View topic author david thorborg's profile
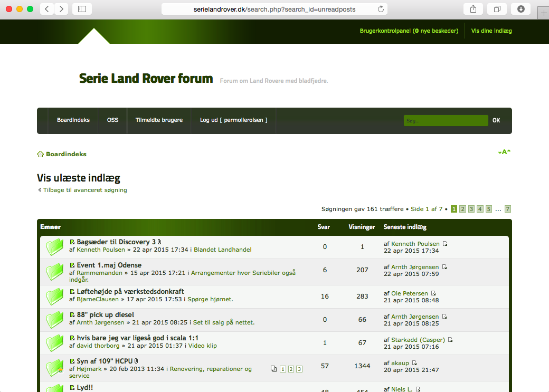549x392 pixels. coord(98,346)
